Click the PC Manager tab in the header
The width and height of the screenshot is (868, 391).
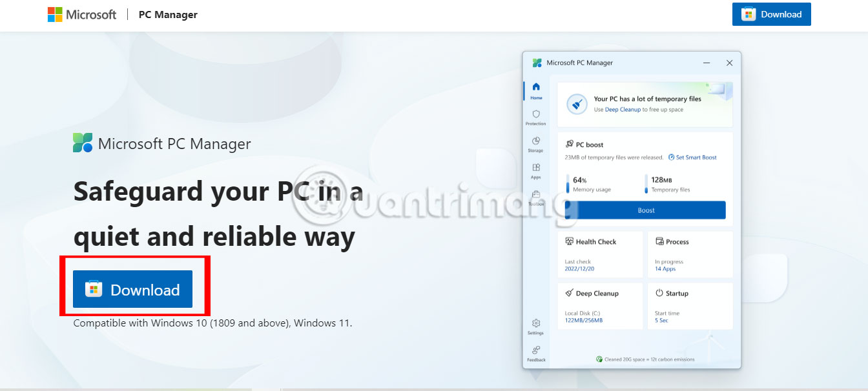(x=167, y=14)
